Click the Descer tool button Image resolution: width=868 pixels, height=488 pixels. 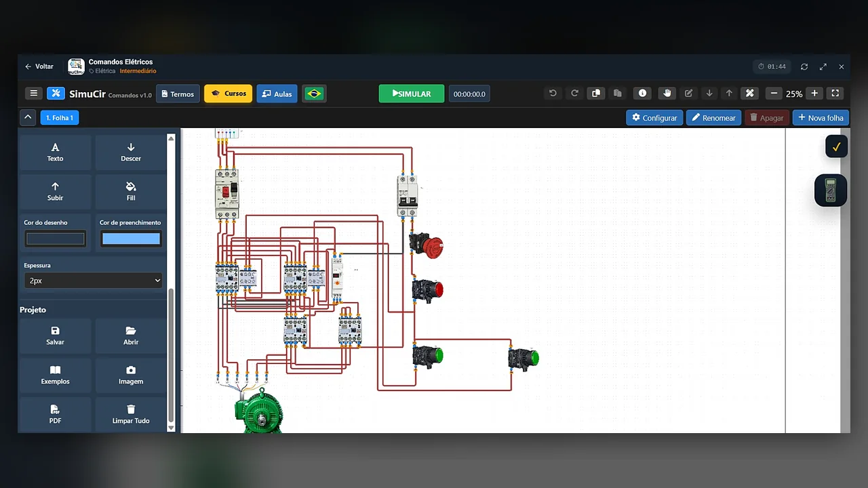coord(131,152)
